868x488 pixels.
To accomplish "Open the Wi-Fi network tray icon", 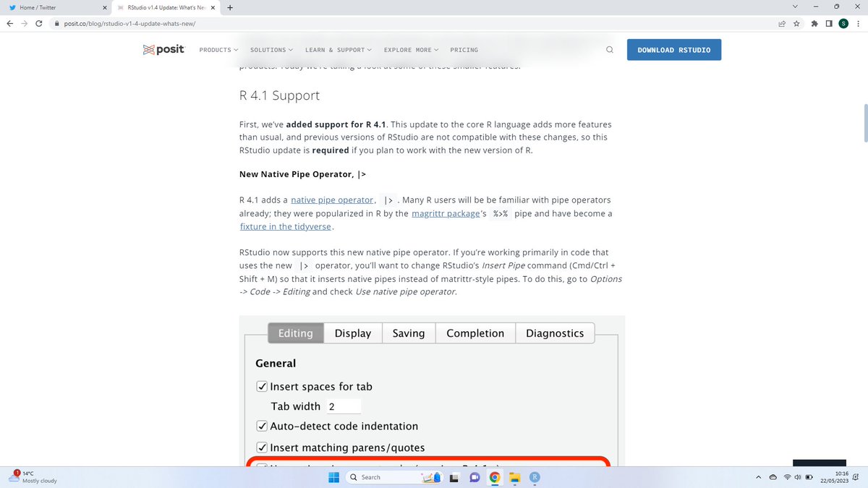I will [x=787, y=477].
